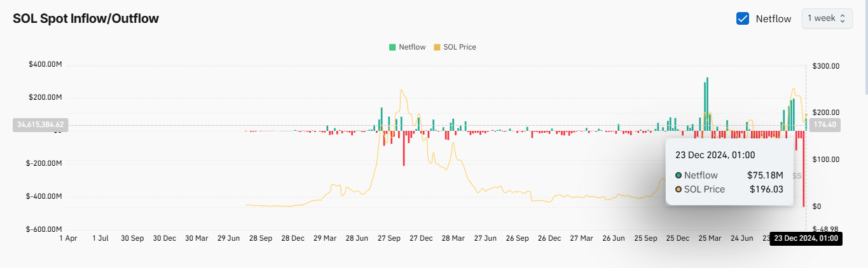
Task: Uncheck the Netflow checkbox
Action: (x=742, y=18)
